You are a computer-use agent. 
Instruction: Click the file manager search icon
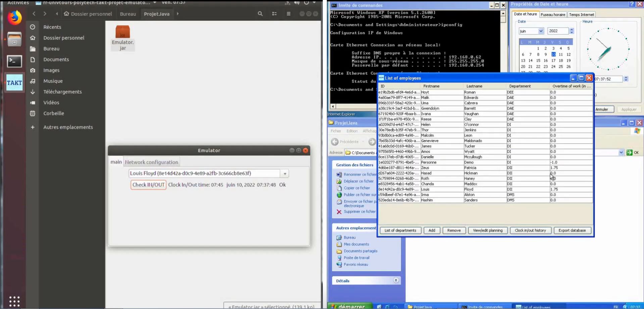(x=260, y=14)
